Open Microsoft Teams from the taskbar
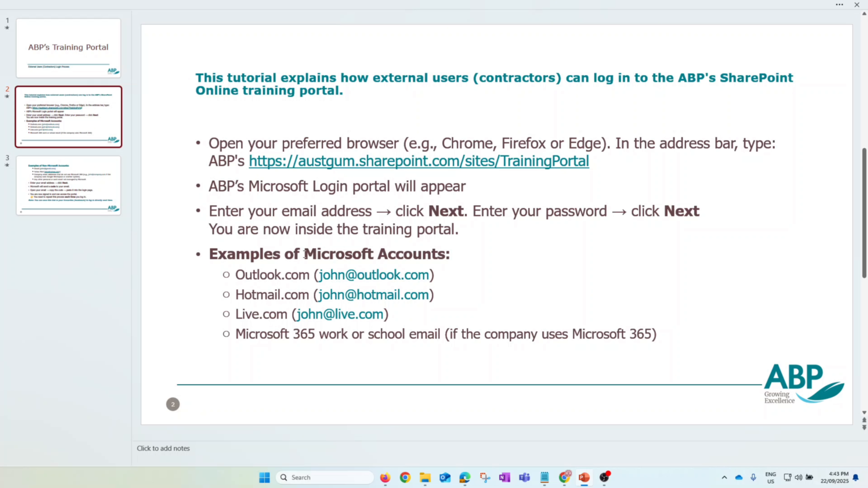 tap(525, 478)
